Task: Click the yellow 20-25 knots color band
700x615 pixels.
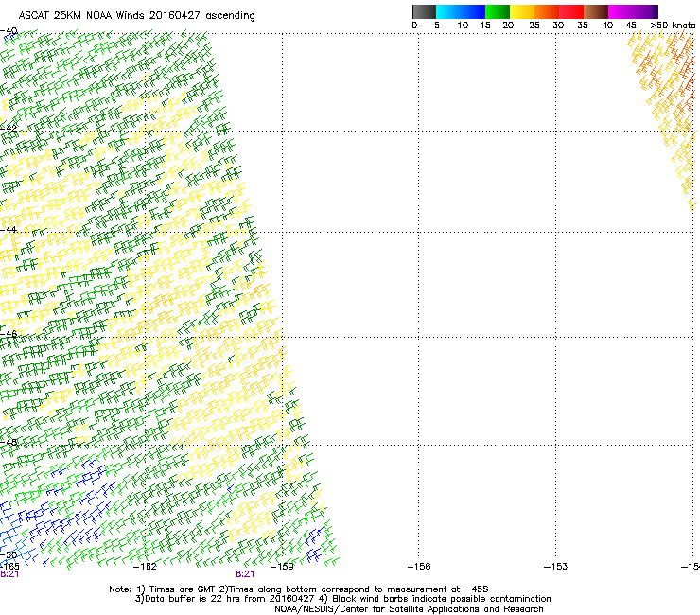Action: 522,11
